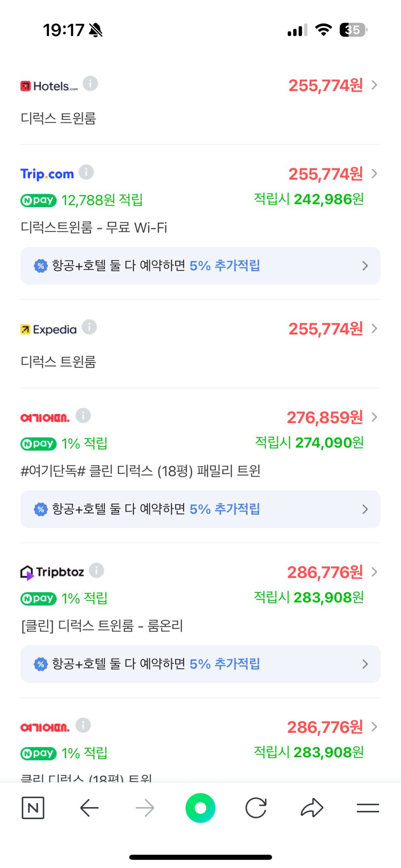The image size is (401, 868).
Task: Open 5% 추가적립 banner under Tripbtoz
Action: point(200,664)
